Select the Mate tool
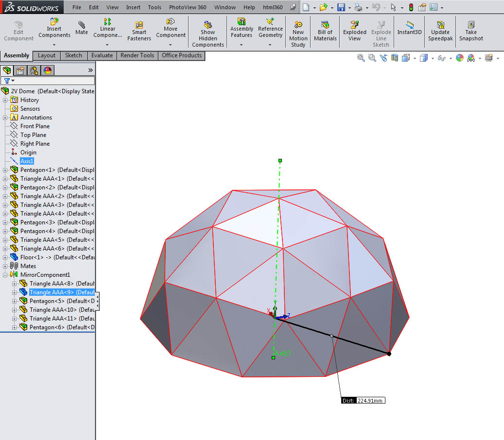The height and width of the screenshot is (440, 504). pos(82,28)
